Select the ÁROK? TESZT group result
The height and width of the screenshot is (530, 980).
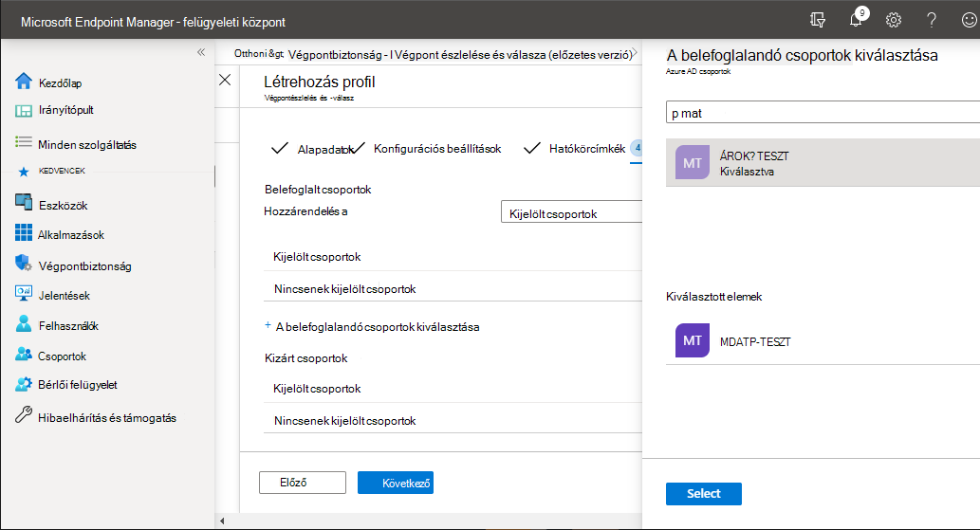pyautogui.click(x=823, y=163)
